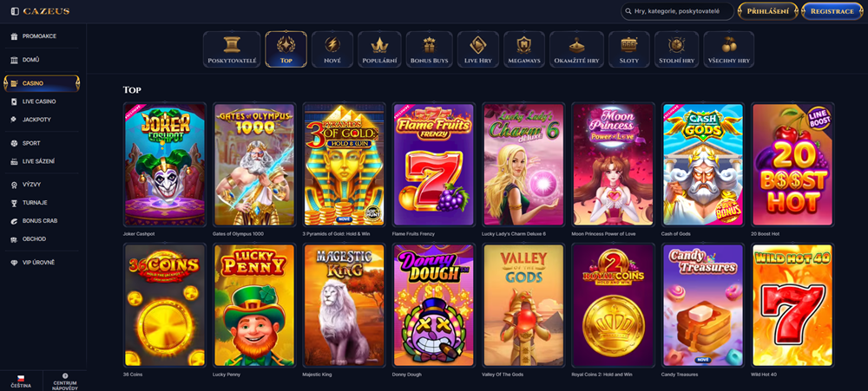This screenshot has width=868, height=391.
Task: Open the Centrum Nápovědy help icon
Action: click(65, 376)
